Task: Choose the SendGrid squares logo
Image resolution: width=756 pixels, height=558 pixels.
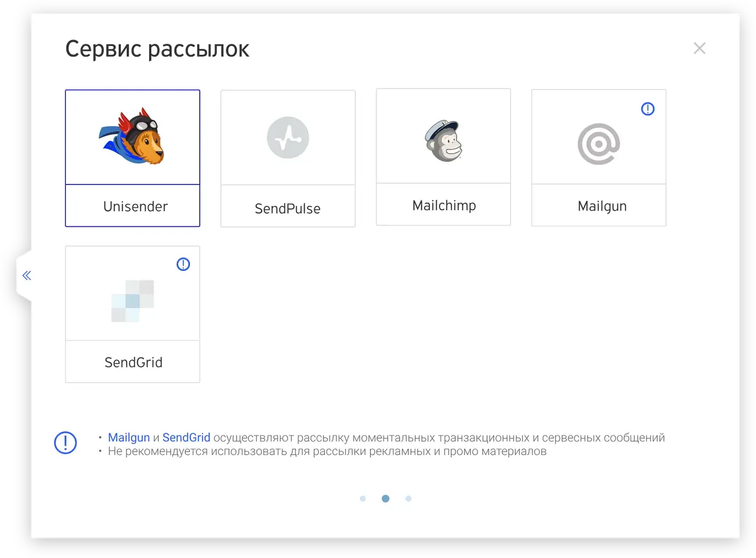Action: pos(133,301)
